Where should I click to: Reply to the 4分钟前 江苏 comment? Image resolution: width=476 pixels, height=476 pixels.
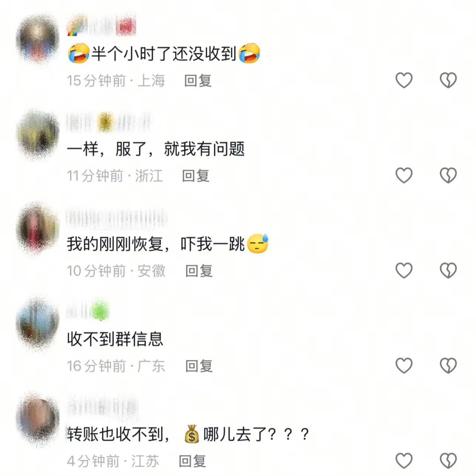point(192,461)
